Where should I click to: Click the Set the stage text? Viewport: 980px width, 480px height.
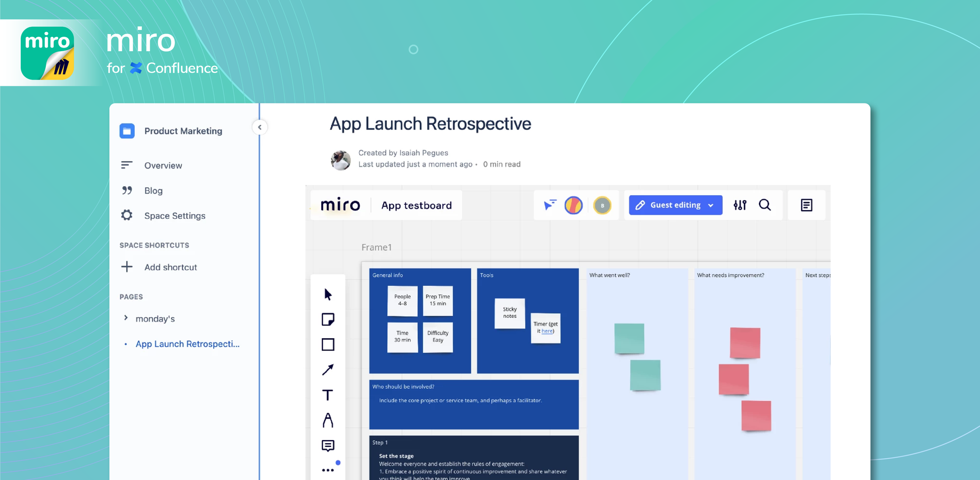coord(396,456)
